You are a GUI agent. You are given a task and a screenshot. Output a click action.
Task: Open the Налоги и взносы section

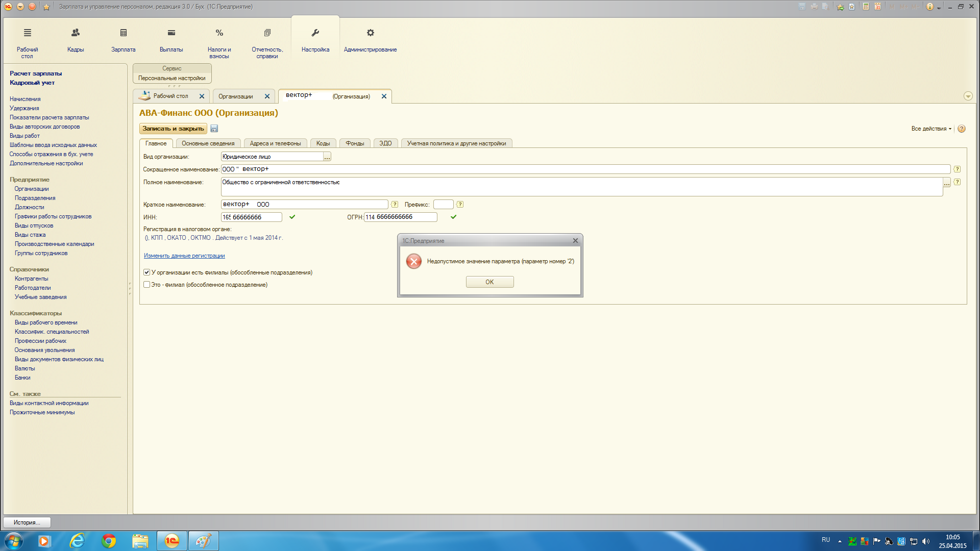click(x=219, y=43)
